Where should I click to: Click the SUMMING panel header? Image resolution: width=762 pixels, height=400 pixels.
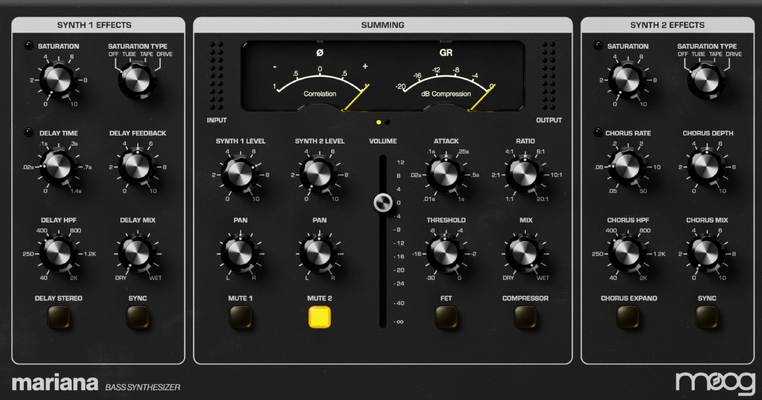click(x=383, y=25)
